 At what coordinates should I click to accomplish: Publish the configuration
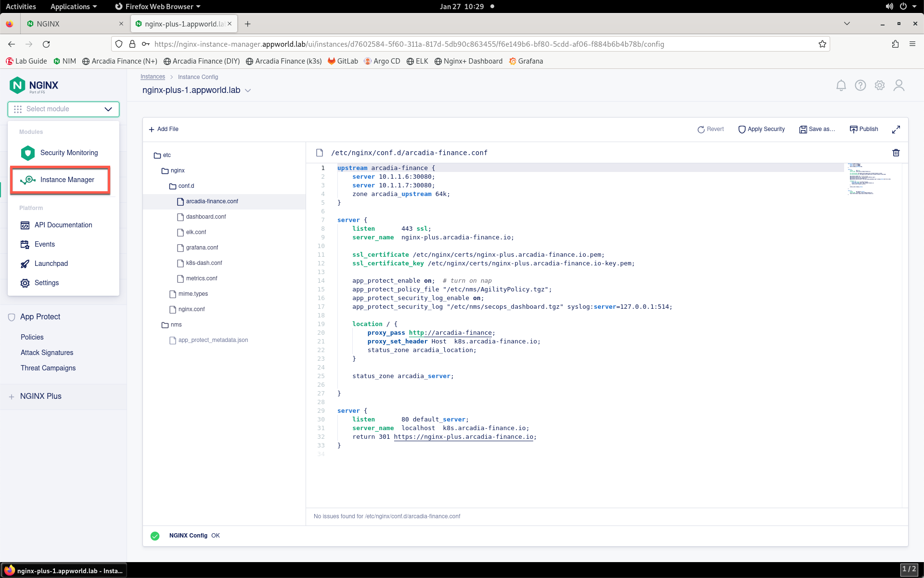point(864,129)
